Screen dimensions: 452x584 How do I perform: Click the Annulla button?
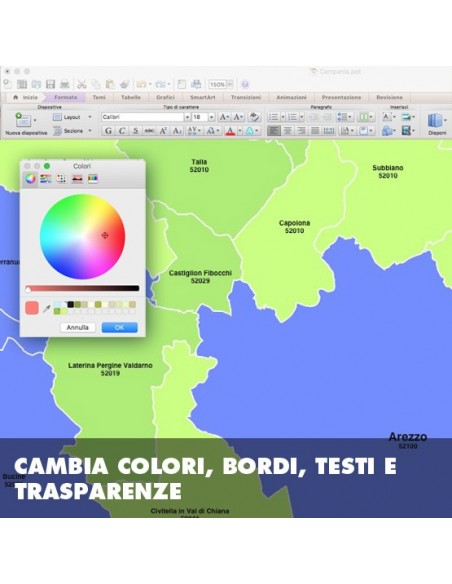(x=78, y=327)
